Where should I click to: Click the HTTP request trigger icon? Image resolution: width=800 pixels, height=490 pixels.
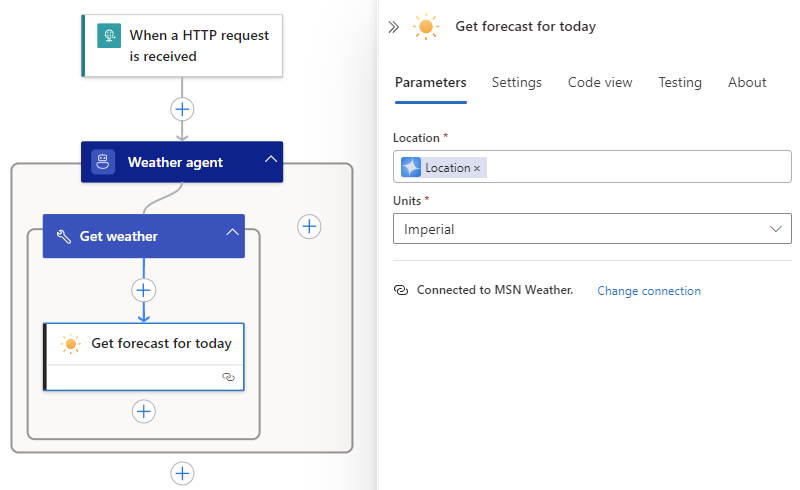click(x=109, y=36)
